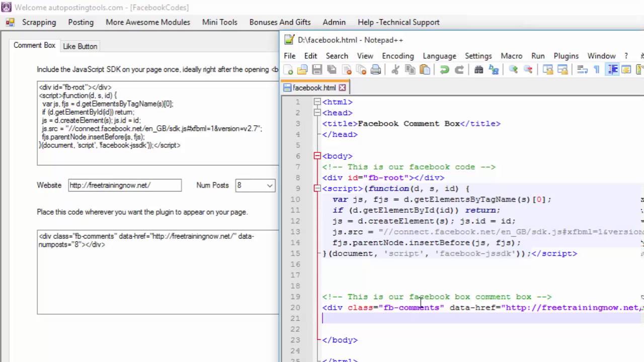Image resolution: width=644 pixels, height=362 pixels.
Task: Open the Notepad++ Search menu
Action: tap(337, 56)
